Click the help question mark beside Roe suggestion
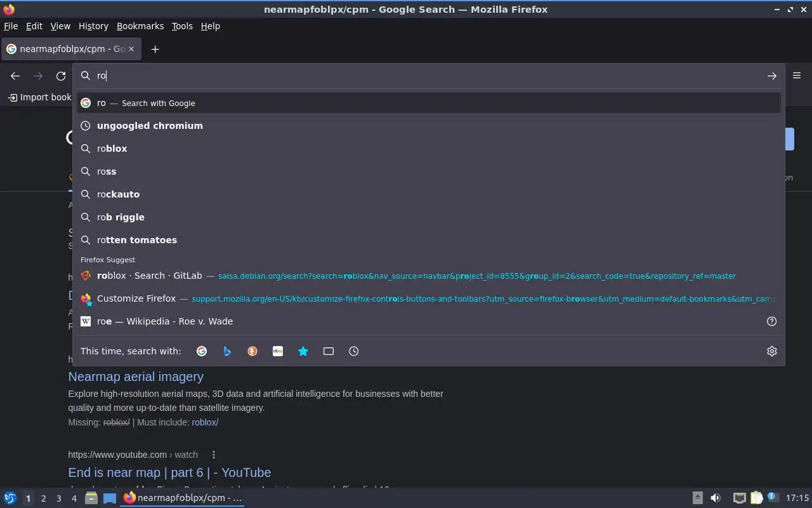The height and width of the screenshot is (508, 812). [x=771, y=321]
